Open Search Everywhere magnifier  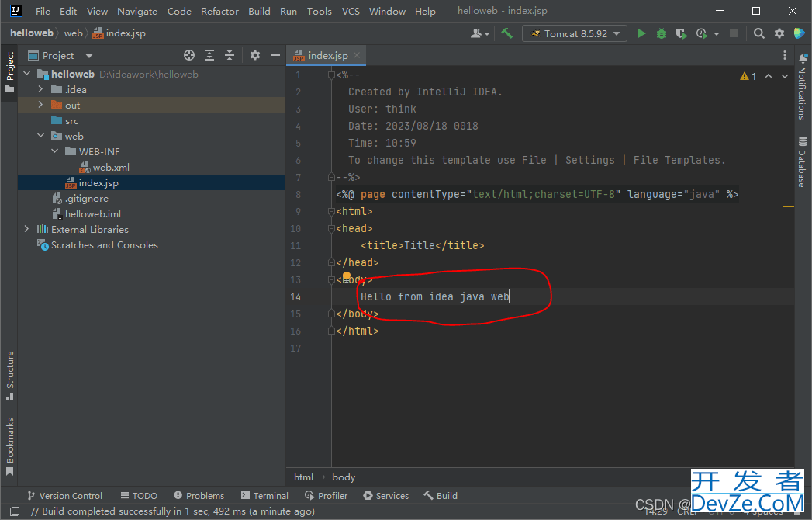pyautogui.click(x=758, y=33)
